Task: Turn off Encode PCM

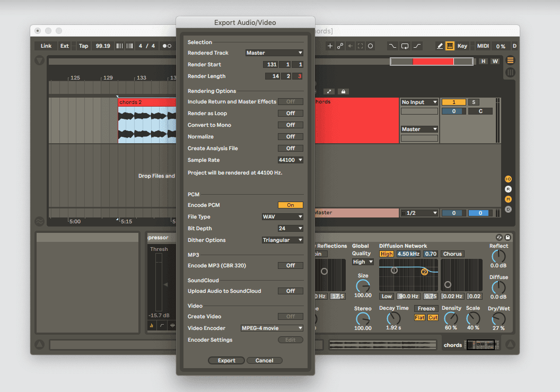Action: click(291, 205)
